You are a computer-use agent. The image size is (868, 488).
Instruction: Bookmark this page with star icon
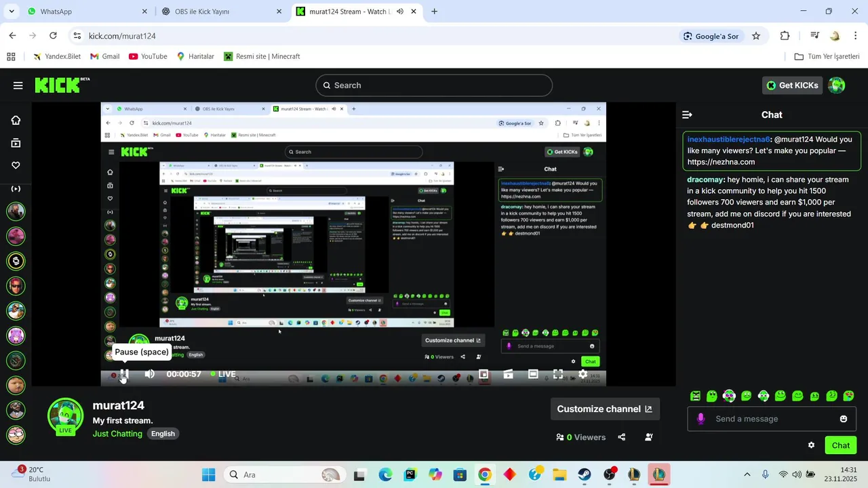point(756,36)
